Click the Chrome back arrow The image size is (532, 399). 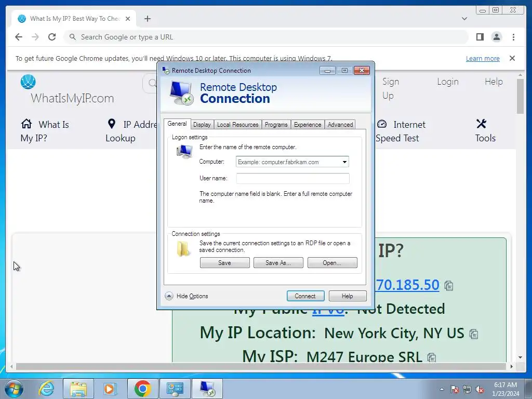coord(19,37)
